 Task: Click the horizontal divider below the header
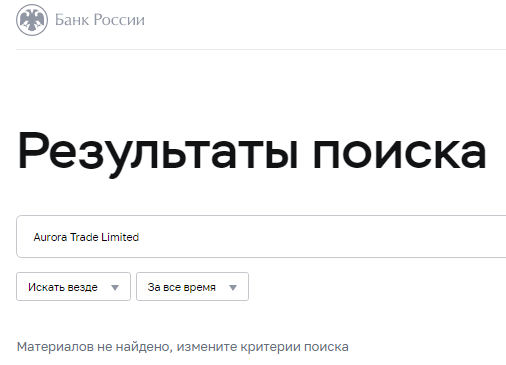(261, 49)
